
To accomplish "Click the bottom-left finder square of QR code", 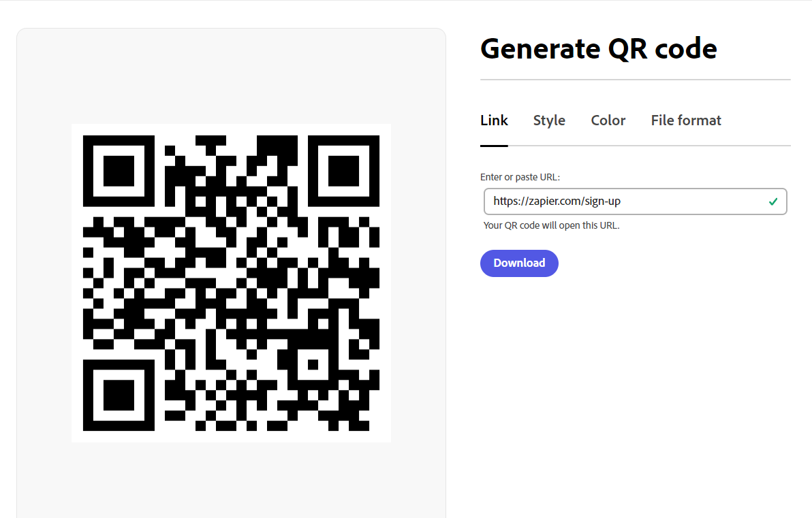I will click(119, 395).
